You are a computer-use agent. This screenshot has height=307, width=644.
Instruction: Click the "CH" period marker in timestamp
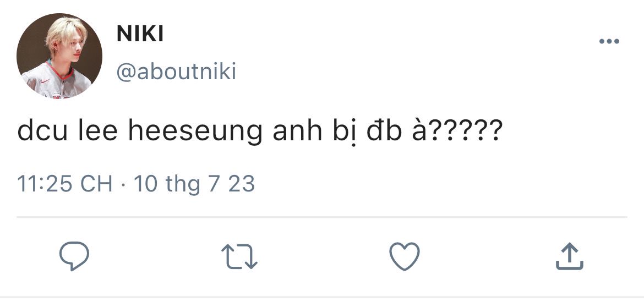pyautogui.click(x=96, y=183)
